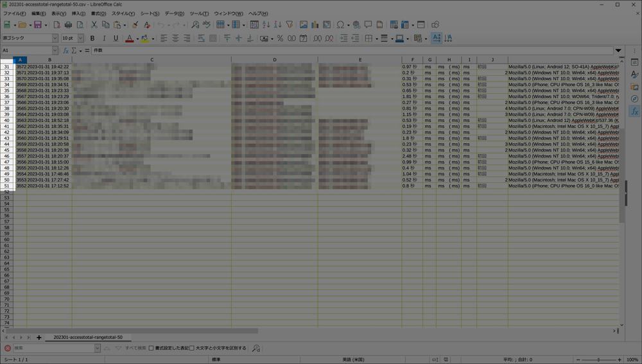This screenshot has height=364, width=642.
Task: Click the add new sheet plus button
Action: (x=39, y=338)
